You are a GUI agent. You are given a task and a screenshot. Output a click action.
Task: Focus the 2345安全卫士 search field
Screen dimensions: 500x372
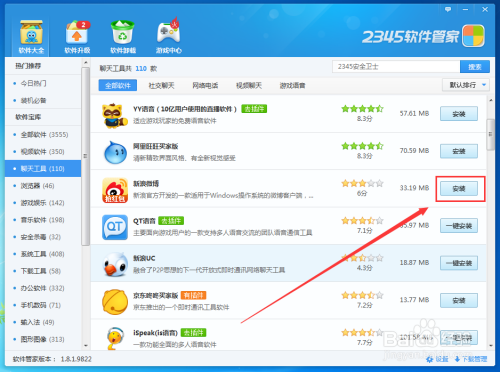[396, 67]
